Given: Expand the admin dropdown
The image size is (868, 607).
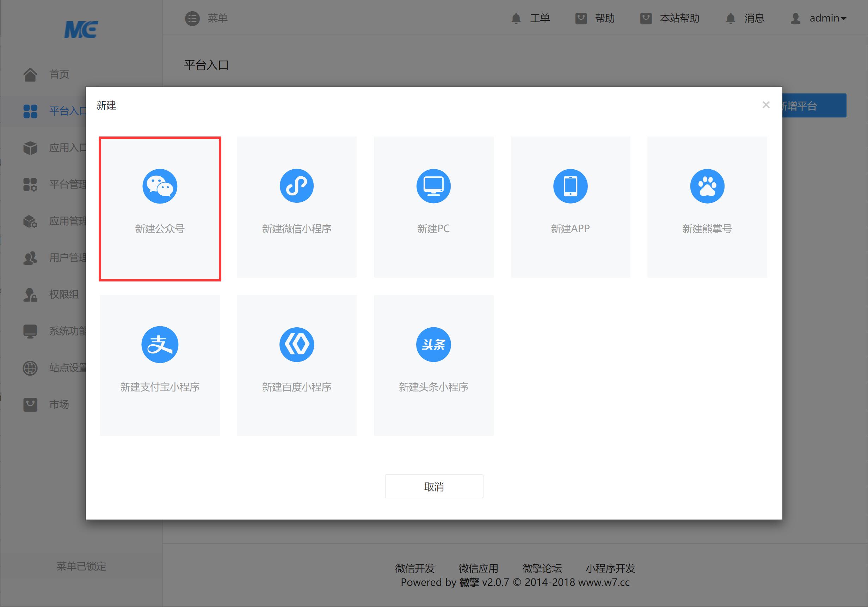Looking at the screenshot, I should tap(827, 18).
